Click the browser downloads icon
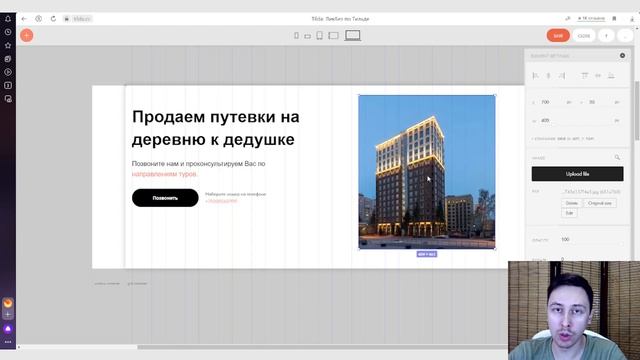This screenshot has width=640, height=360. [631, 19]
